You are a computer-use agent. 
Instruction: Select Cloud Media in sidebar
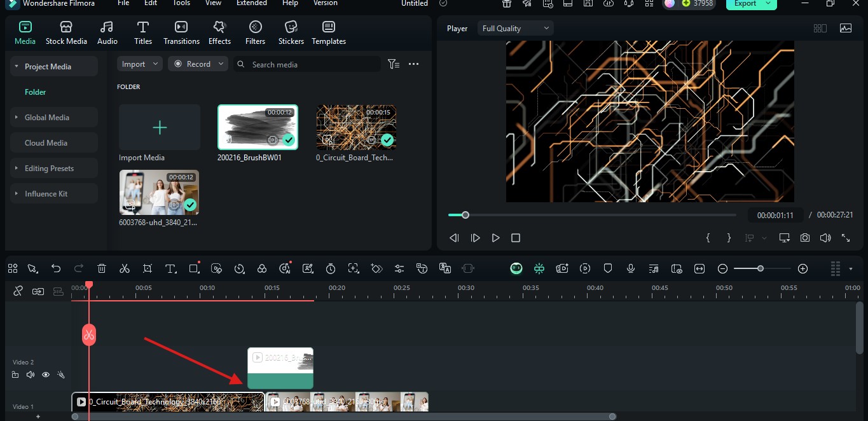click(54, 143)
